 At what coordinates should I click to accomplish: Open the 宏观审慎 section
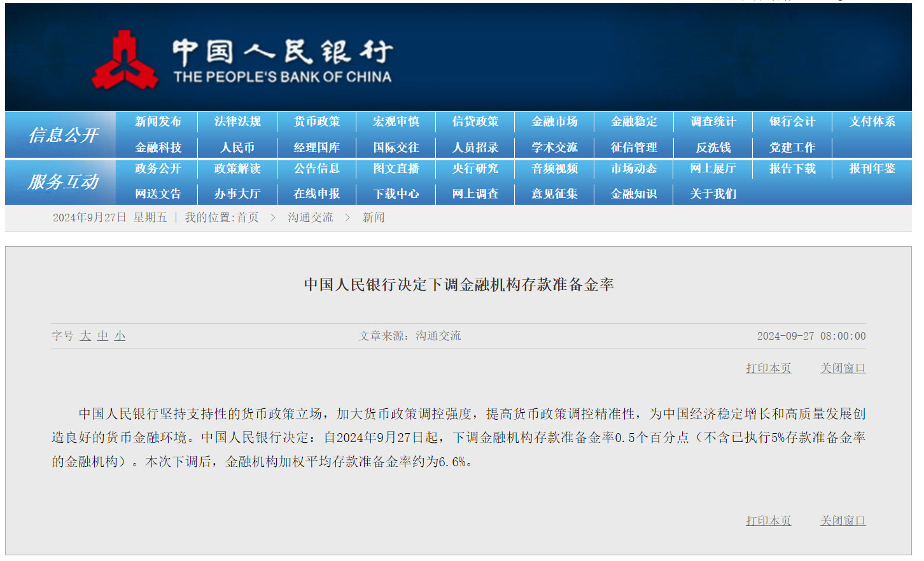396,121
